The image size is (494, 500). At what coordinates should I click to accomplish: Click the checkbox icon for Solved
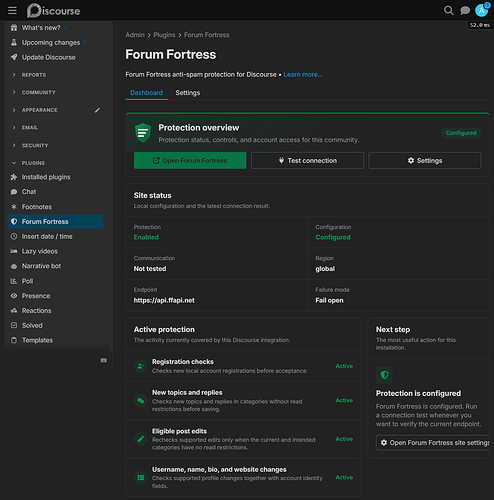[14, 325]
